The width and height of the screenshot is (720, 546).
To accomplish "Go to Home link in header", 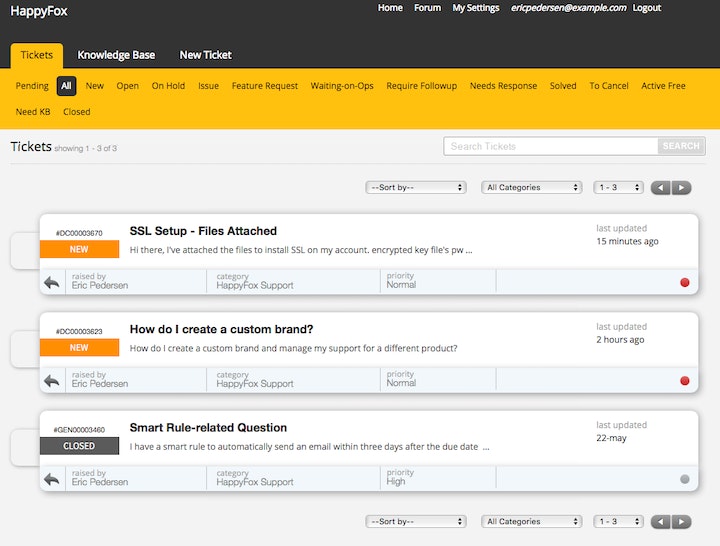I will click(390, 8).
